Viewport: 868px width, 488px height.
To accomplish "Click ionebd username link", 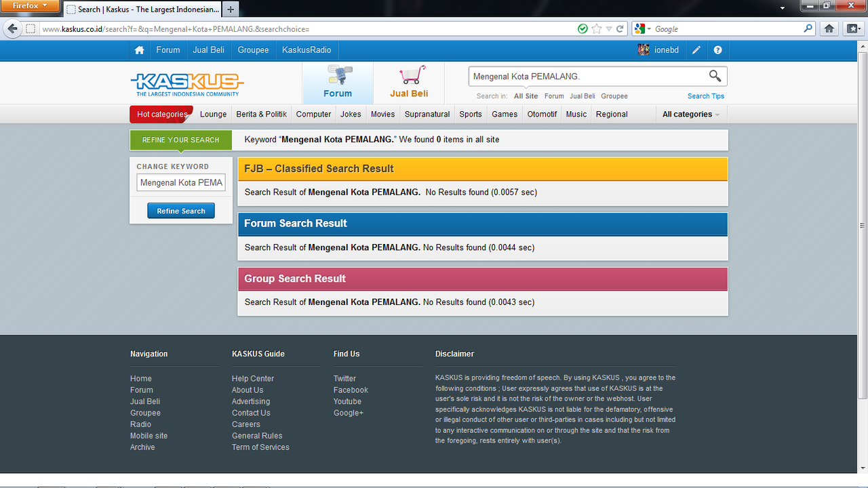I will pyautogui.click(x=667, y=50).
